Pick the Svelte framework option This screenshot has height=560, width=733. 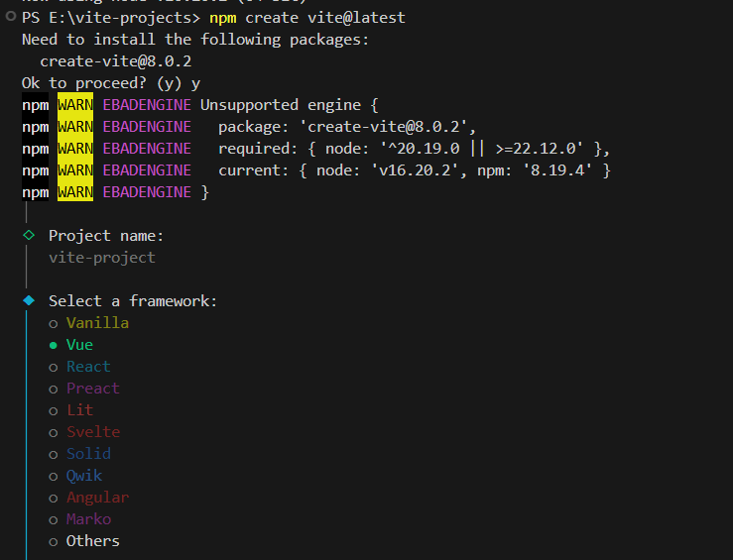click(x=84, y=432)
